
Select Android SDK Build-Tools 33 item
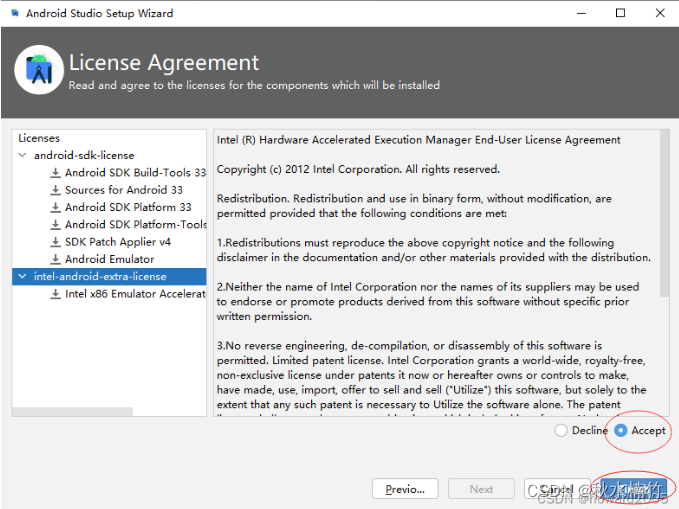pos(135,173)
